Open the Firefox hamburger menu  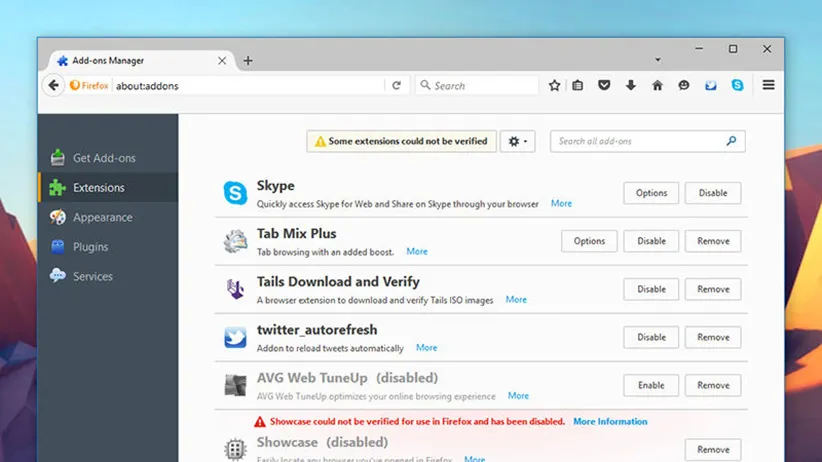768,86
